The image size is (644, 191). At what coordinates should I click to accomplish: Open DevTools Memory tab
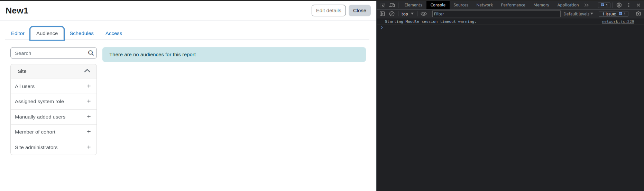(x=541, y=5)
